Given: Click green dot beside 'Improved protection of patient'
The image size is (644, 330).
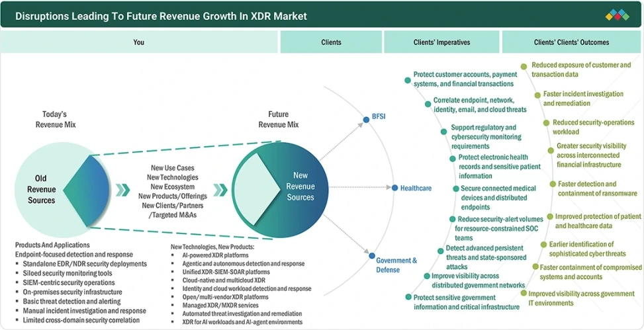Looking at the screenshot, I should pos(550,217).
